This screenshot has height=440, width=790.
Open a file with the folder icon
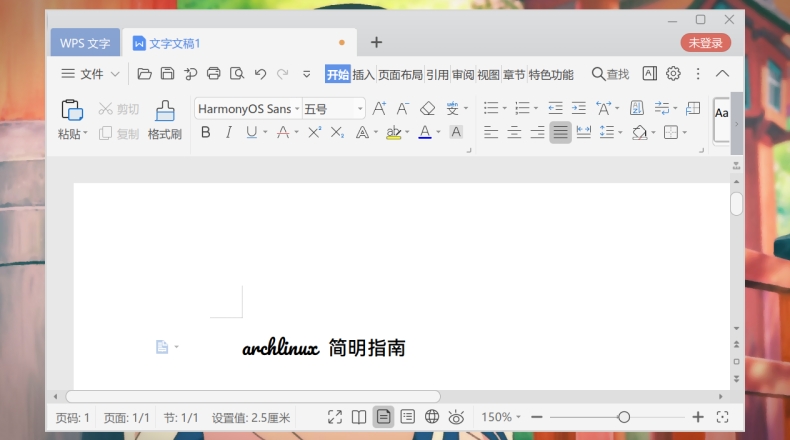click(144, 74)
